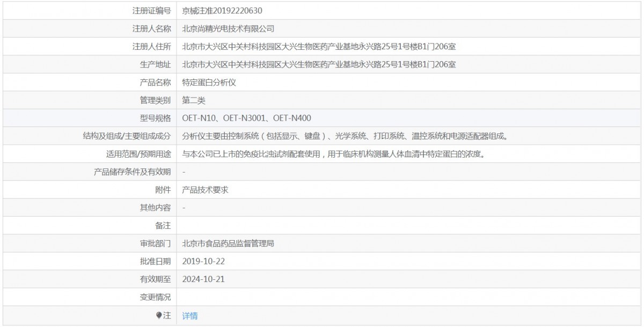Select attachment value 产品技术要求

[206, 190]
